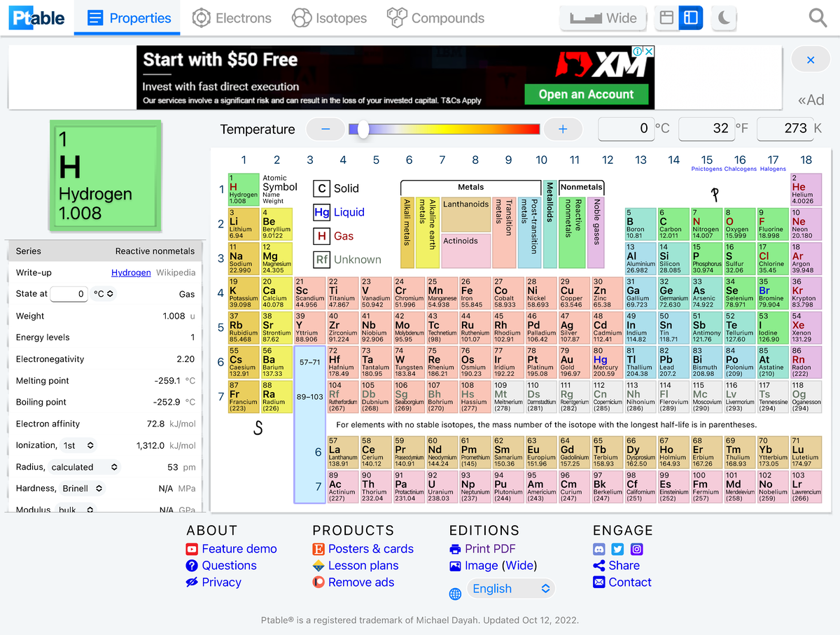This screenshot has width=840, height=635.
Task: Open the Twitter icon under Engage
Action: tap(617, 549)
